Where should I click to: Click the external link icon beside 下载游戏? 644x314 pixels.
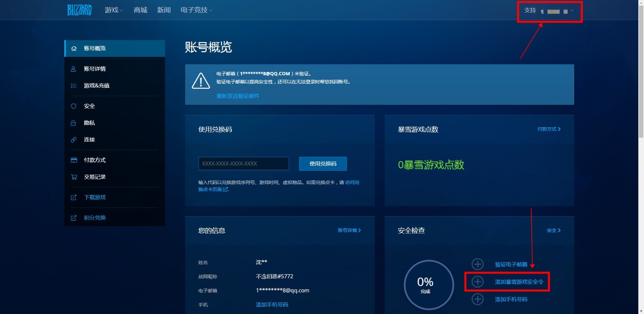pyautogui.click(x=73, y=197)
